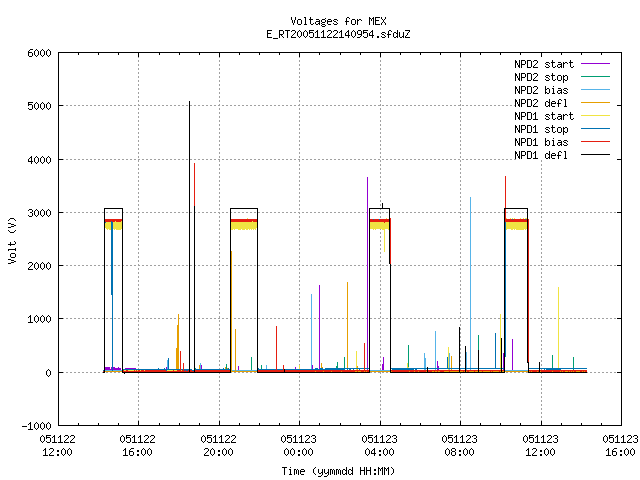Image resolution: width=640 pixels, height=480 pixels.
Task: Click the red spike near 4000 V
Action: (x=195, y=184)
